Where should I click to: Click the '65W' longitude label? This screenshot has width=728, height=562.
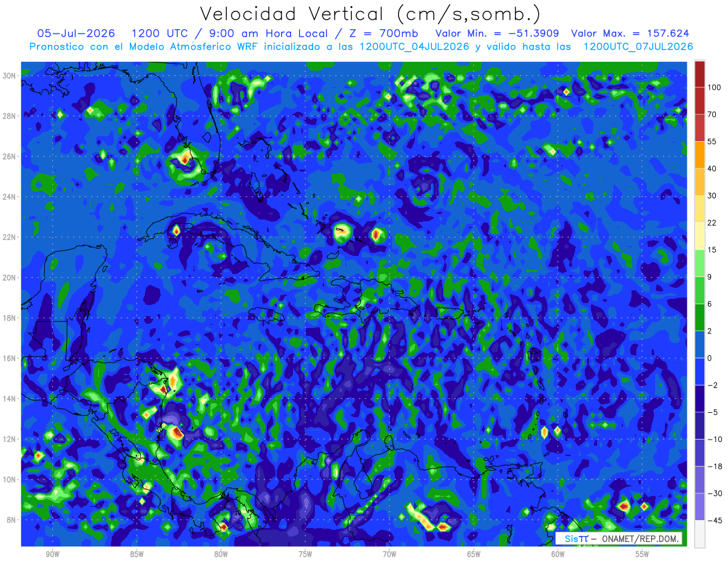click(x=474, y=554)
